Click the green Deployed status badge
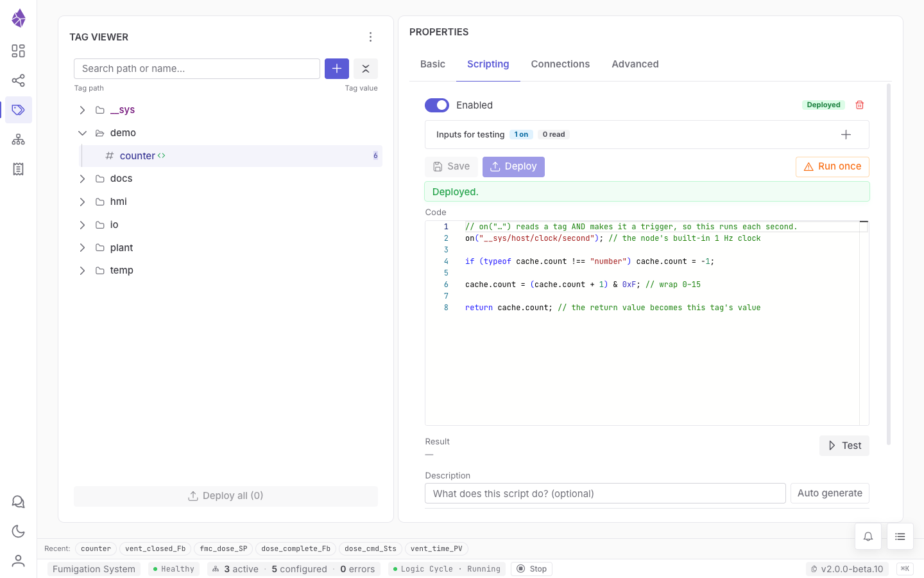 pyautogui.click(x=824, y=105)
